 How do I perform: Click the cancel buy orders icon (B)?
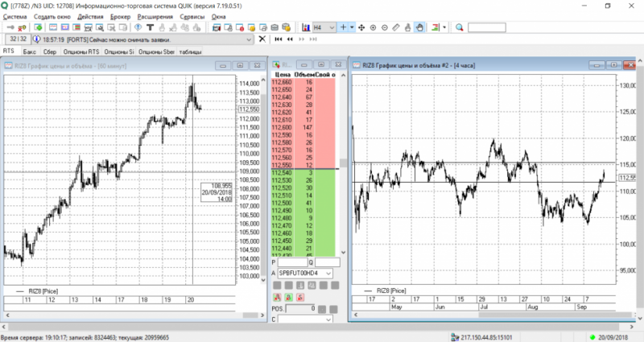point(289,297)
